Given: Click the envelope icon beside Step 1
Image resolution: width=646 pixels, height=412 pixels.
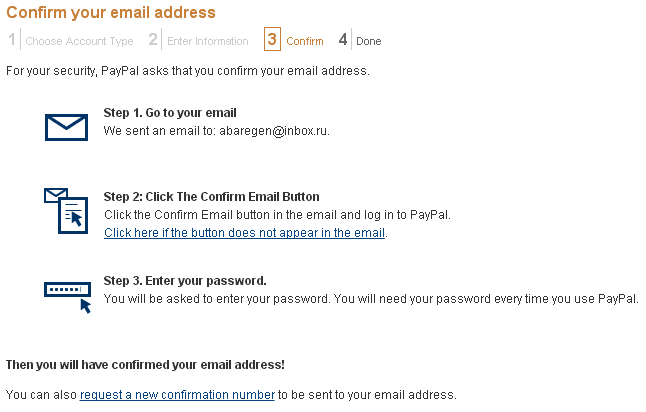Looking at the screenshot, I should (x=67, y=127).
